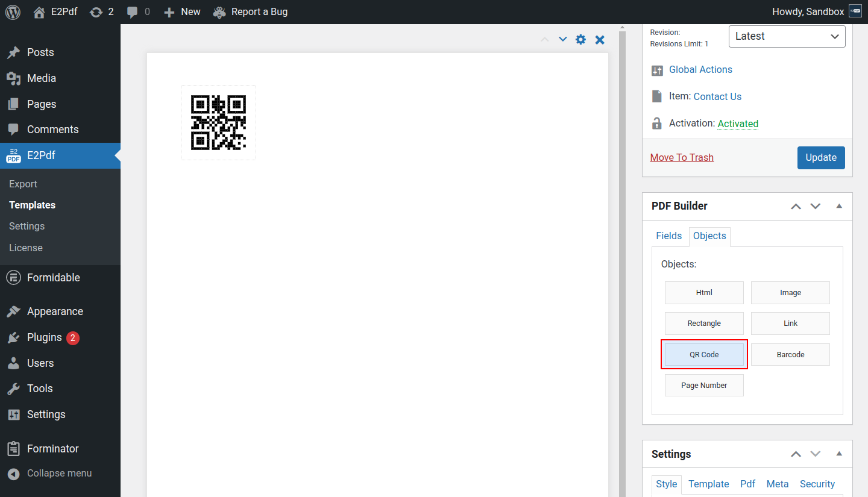The height and width of the screenshot is (497, 868).
Task: Switch to the Fields tab
Action: pos(668,236)
